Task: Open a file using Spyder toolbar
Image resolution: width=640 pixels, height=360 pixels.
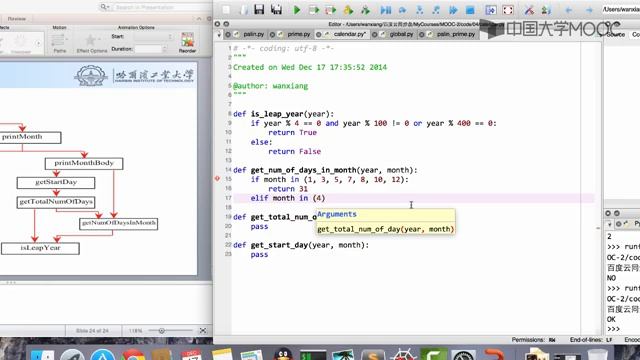Action: [243, 9]
